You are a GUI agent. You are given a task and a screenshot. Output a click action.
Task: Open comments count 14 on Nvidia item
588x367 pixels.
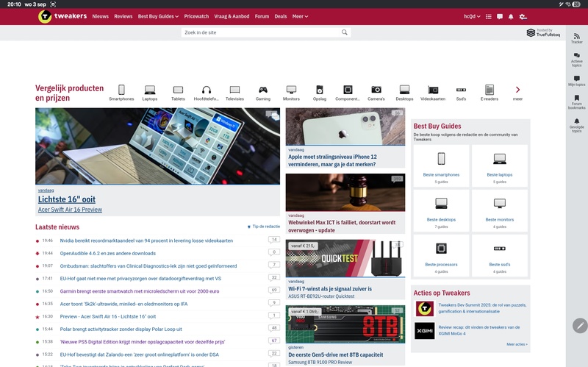[x=274, y=240]
